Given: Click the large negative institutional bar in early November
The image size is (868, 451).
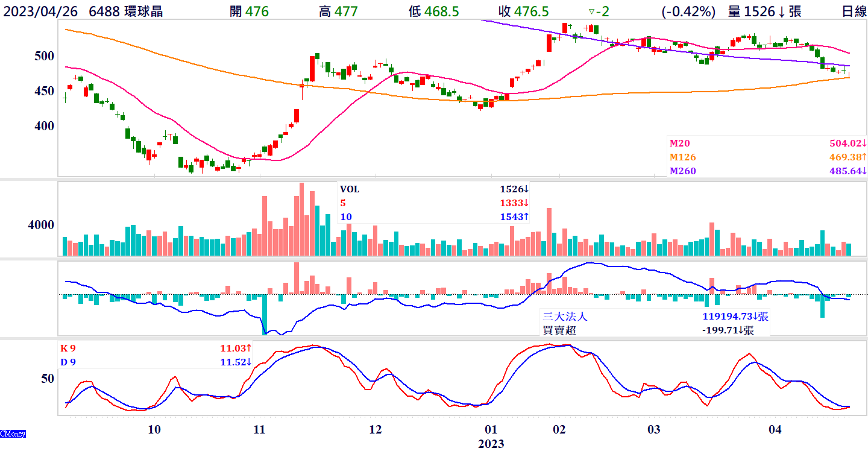Looking at the screenshot, I should 265,314.
